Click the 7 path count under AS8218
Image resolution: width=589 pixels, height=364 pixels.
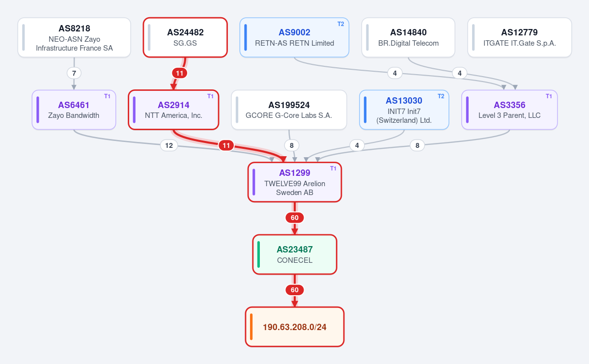point(74,73)
